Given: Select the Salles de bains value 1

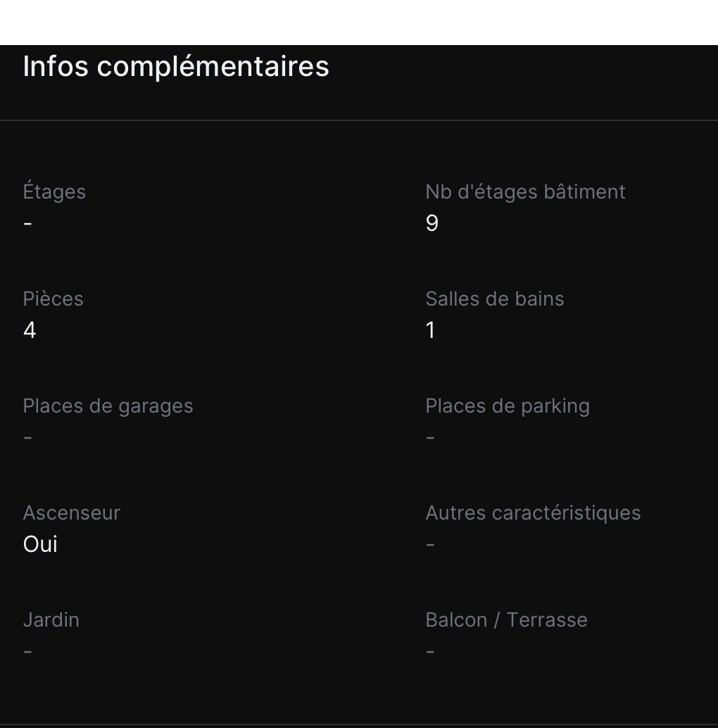Looking at the screenshot, I should [431, 330].
